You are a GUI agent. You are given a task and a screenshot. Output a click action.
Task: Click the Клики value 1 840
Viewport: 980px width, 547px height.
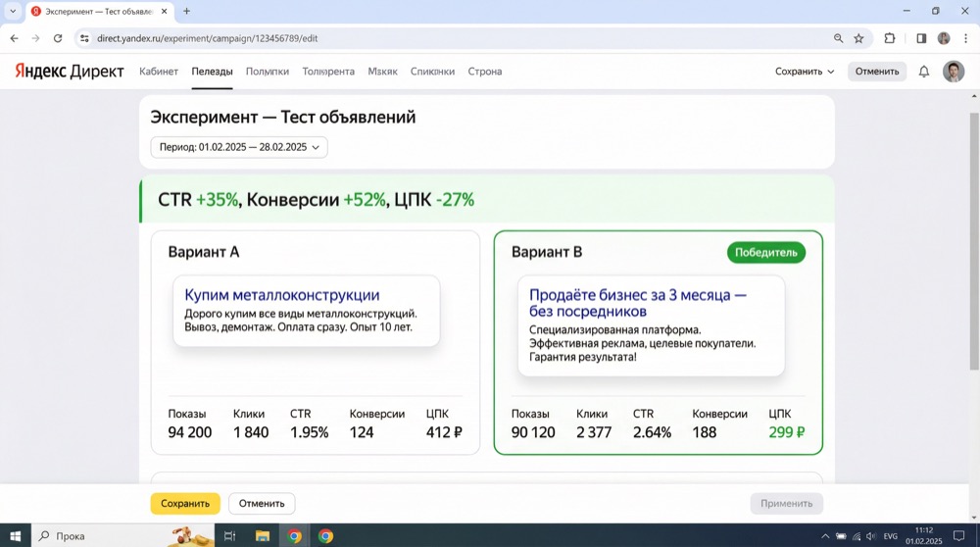251,432
